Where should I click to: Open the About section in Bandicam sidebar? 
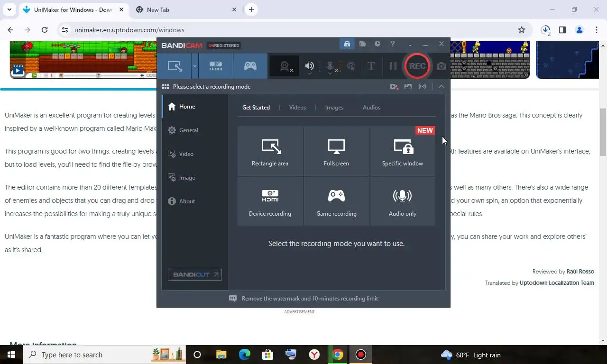[195, 201]
